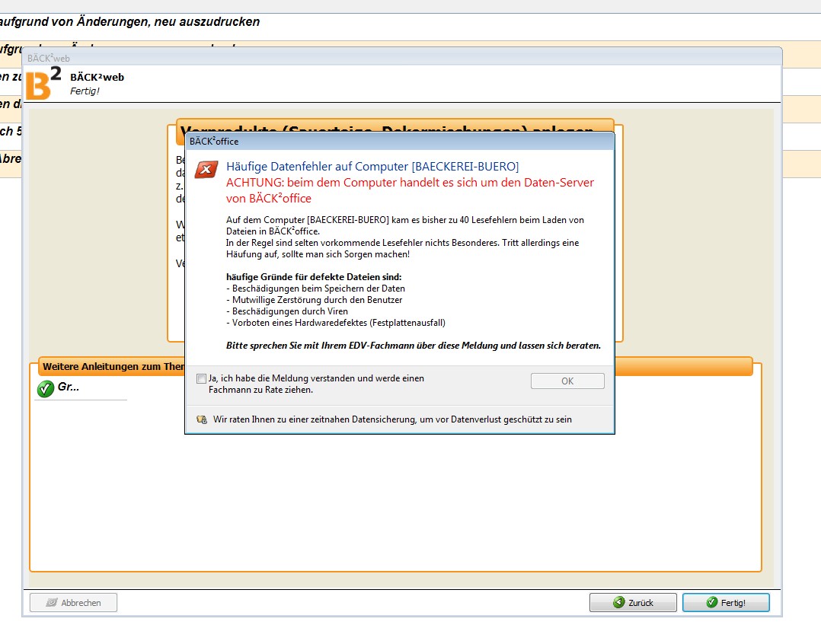The width and height of the screenshot is (821, 644).
Task: Click the red X error icon
Action: (x=206, y=169)
